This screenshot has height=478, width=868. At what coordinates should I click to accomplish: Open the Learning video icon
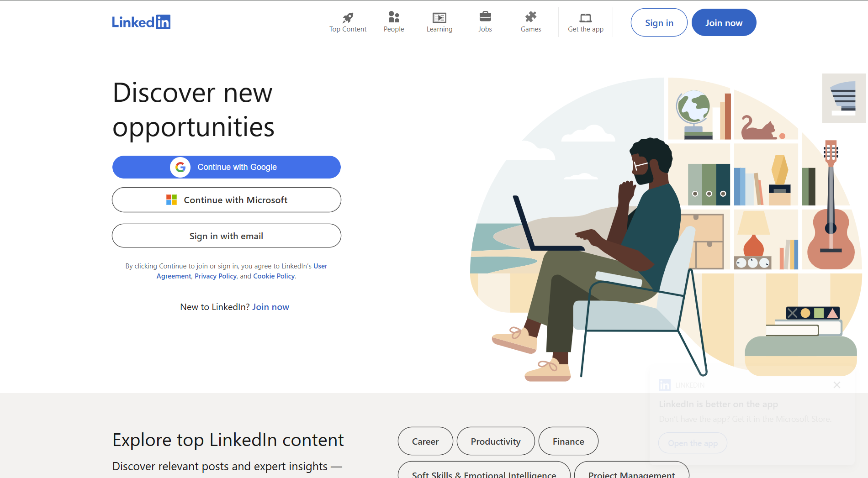pyautogui.click(x=439, y=17)
